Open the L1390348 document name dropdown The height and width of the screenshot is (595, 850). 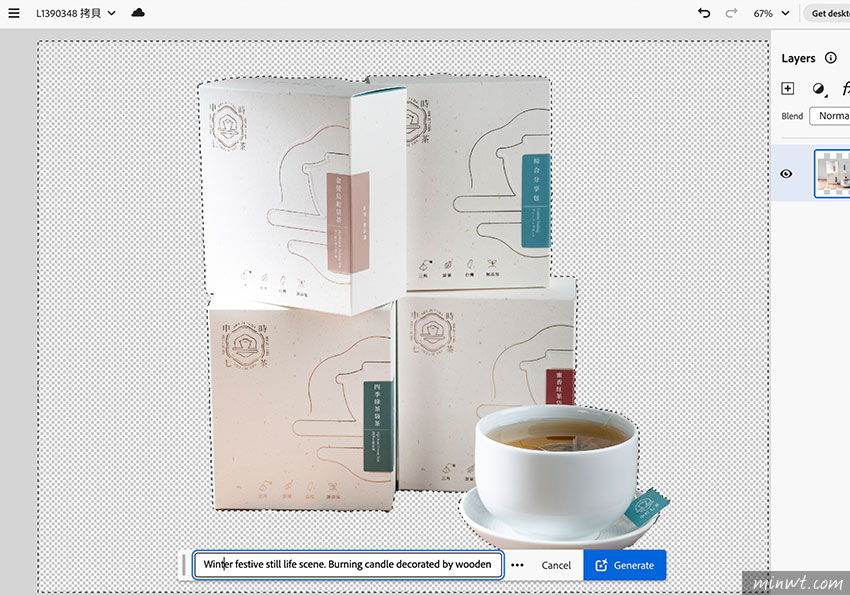coord(76,13)
